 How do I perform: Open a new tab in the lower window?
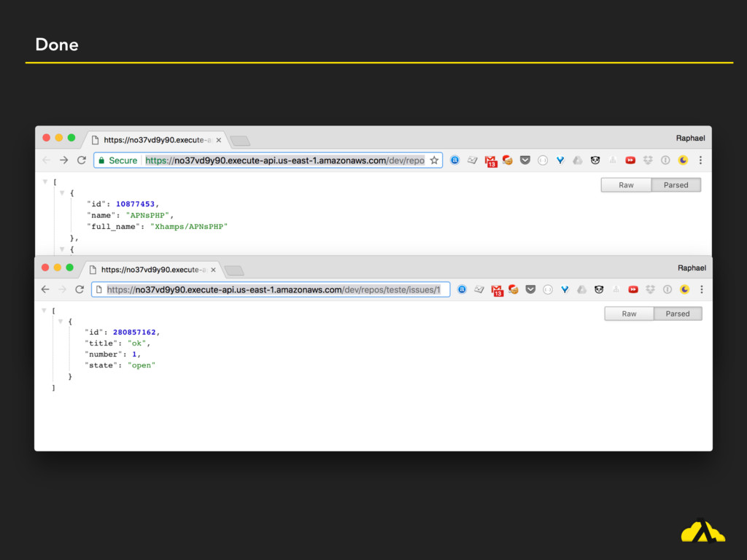234,271
